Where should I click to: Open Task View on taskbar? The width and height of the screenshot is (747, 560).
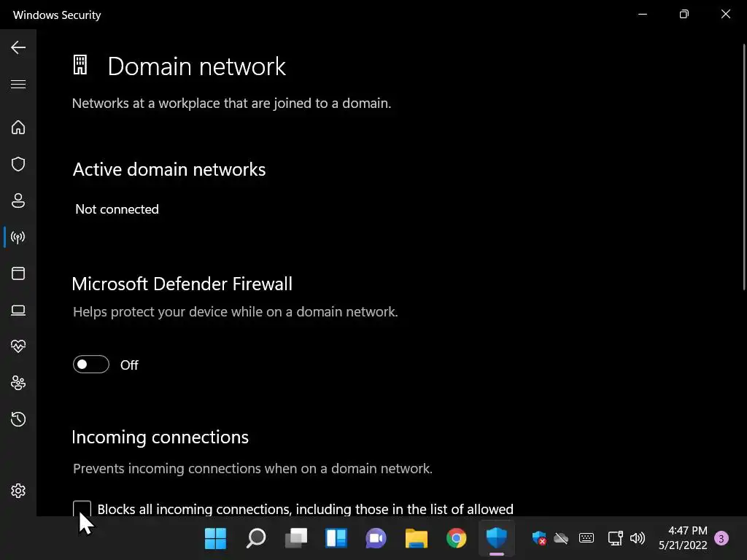(x=296, y=539)
